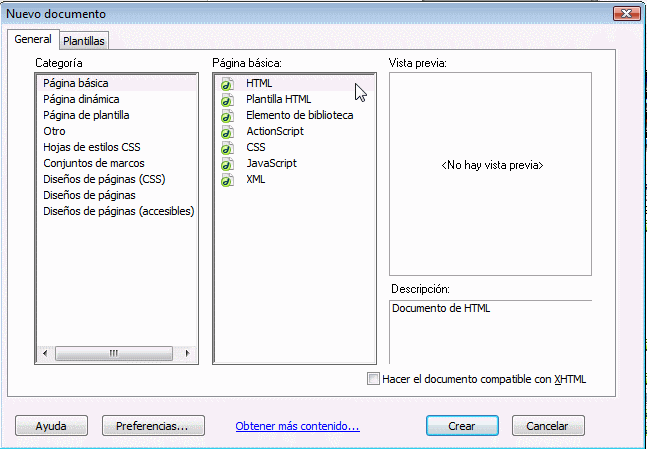Click the JavaScript file icon

[227, 164]
